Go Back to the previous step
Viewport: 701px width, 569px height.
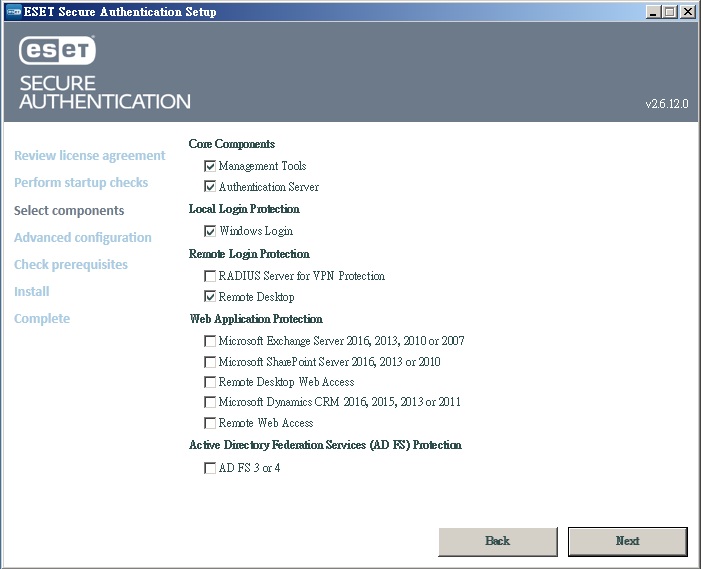(498, 541)
